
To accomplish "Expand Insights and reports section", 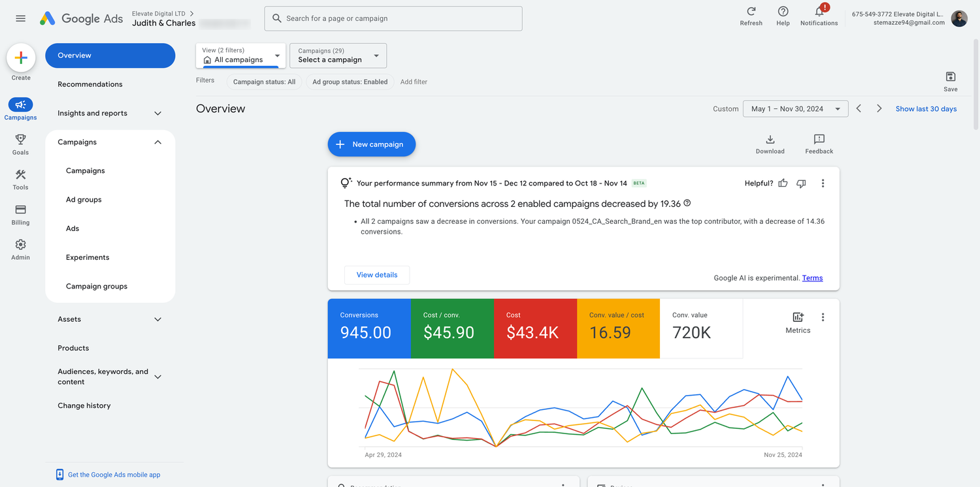I will [157, 113].
